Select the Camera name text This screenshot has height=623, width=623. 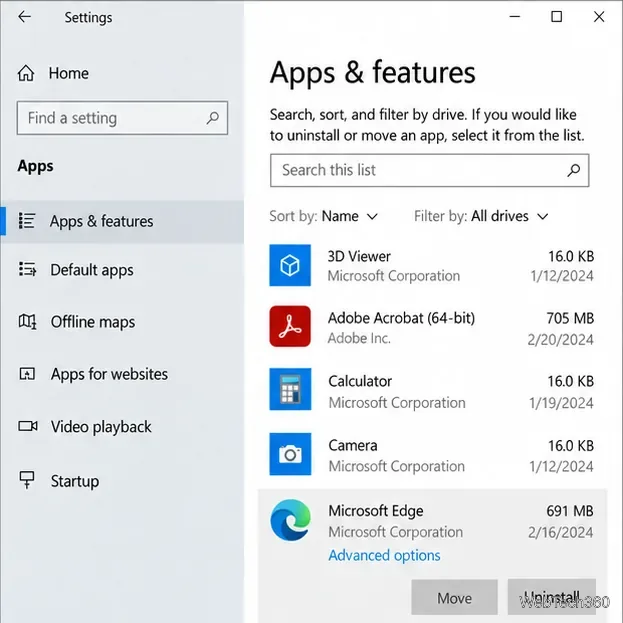353,445
